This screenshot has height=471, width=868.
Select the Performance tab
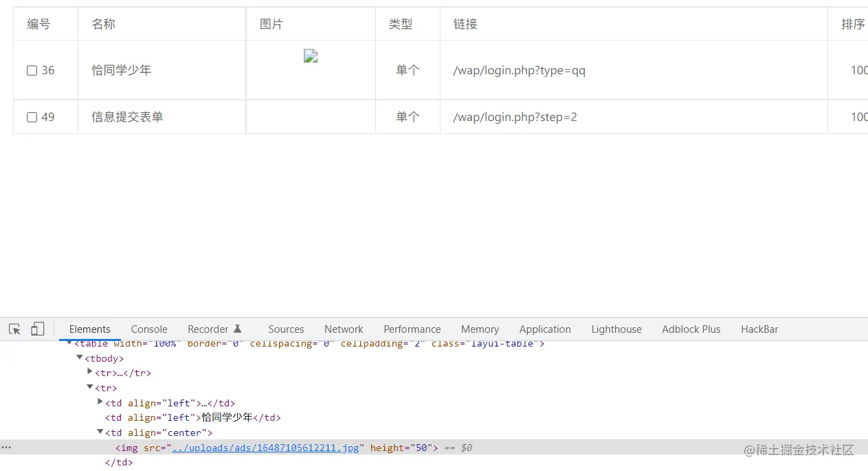pos(412,329)
